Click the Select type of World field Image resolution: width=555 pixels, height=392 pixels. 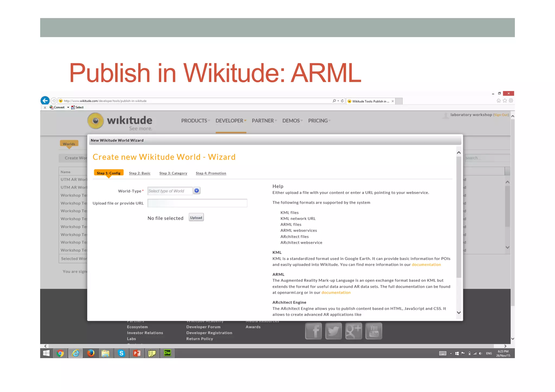(x=170, y=191)
